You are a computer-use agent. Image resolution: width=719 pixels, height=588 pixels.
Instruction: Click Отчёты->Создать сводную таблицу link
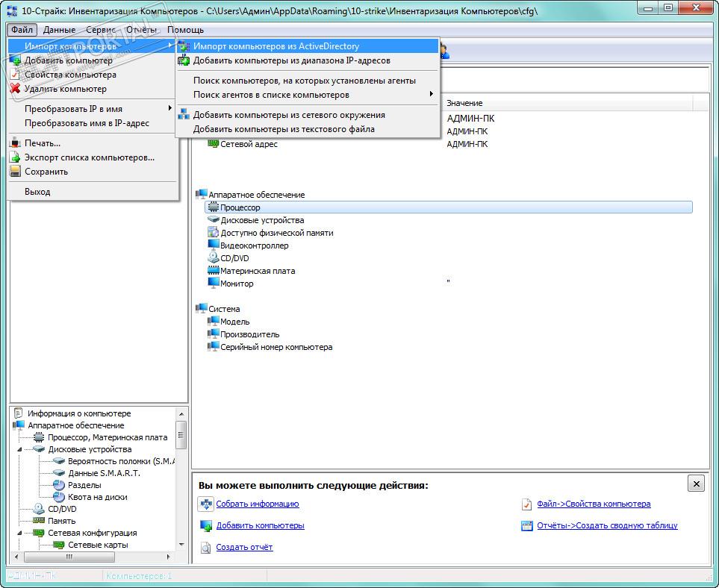pos(607,525)
